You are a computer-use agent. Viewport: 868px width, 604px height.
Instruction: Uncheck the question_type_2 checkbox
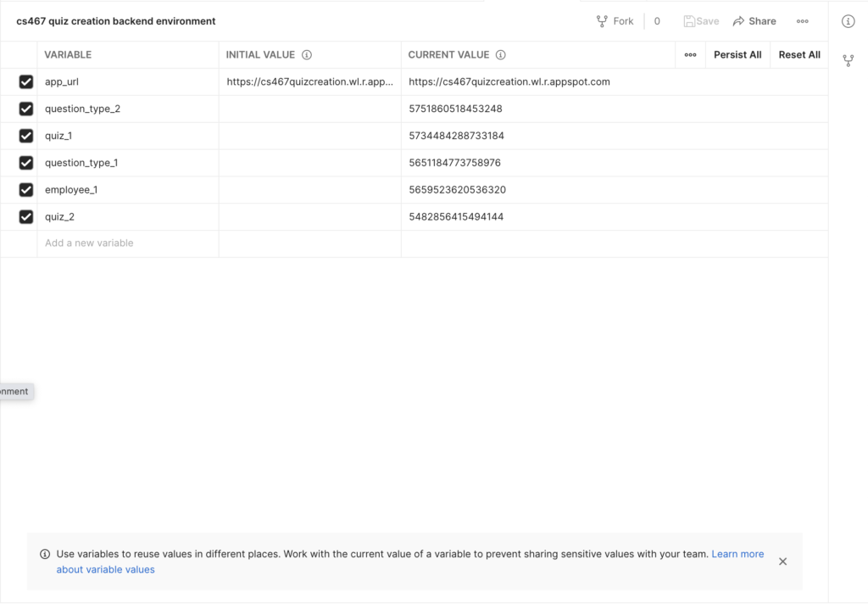(x=26, y=109)
